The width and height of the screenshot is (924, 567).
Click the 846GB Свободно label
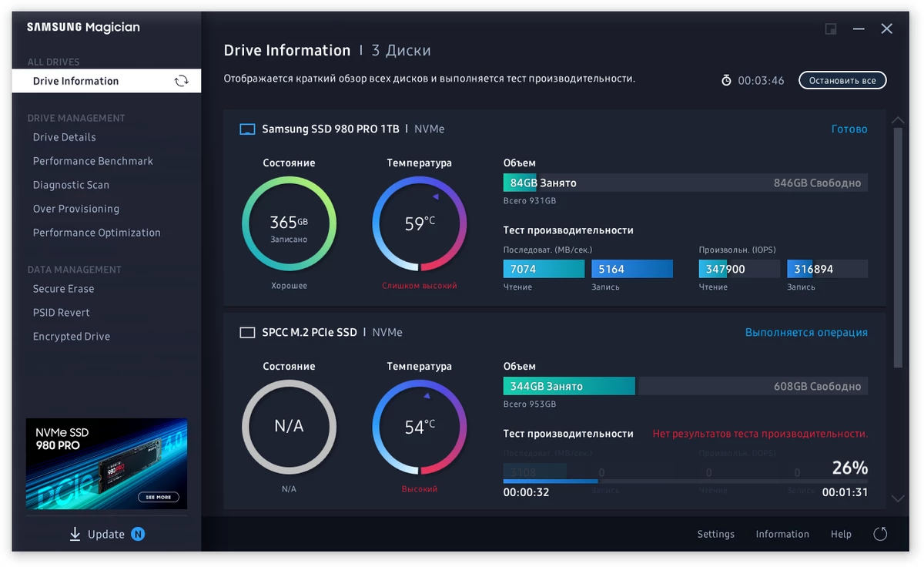[x=817, y=183]
